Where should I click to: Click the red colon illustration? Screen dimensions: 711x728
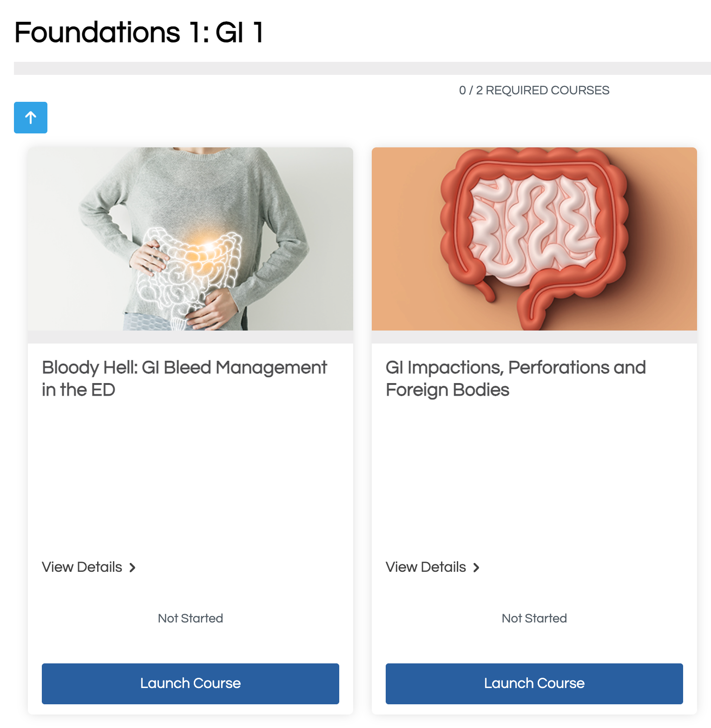point(534,232)
